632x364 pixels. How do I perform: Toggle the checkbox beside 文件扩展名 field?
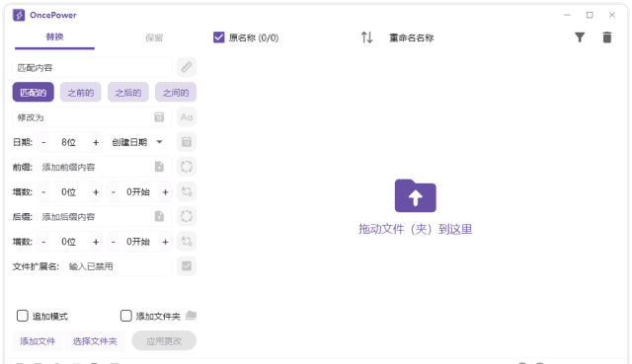point(187,266)
